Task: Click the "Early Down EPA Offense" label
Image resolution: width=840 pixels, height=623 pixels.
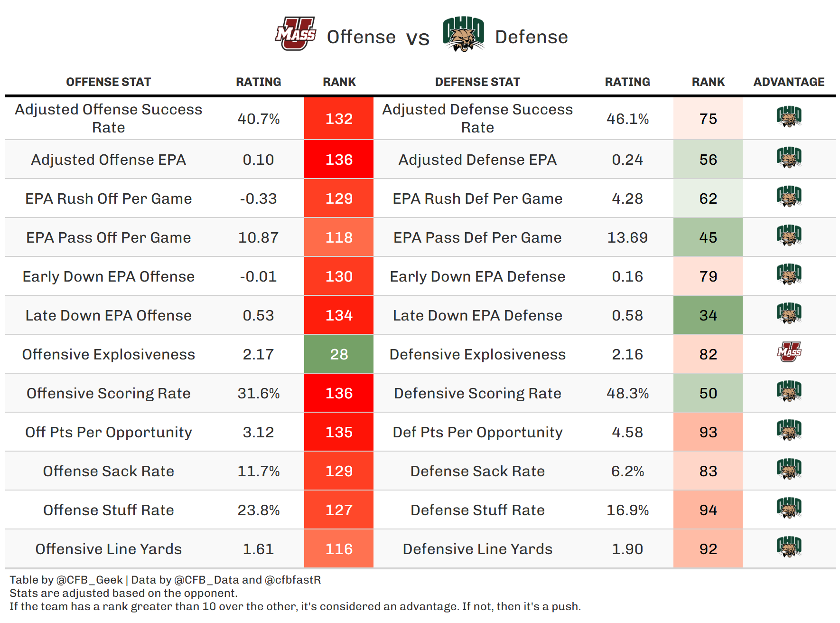Action: coord(108,276)
